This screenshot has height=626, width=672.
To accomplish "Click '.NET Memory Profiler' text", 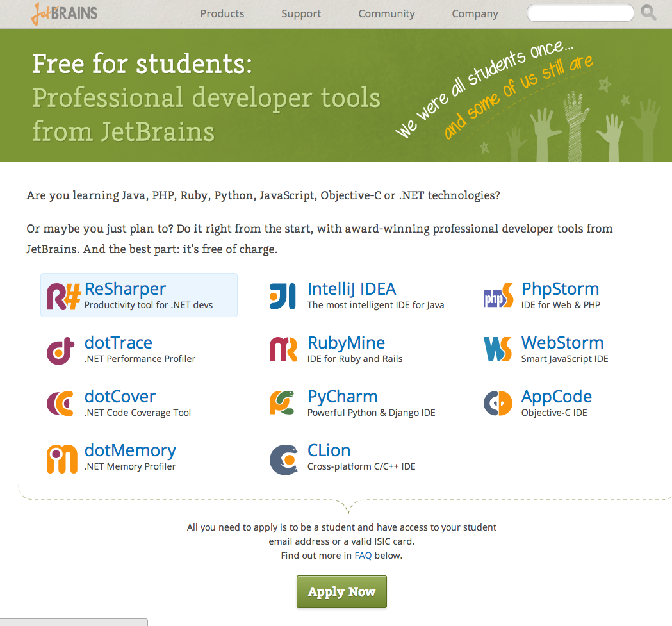I will click(x=130, y=466).
